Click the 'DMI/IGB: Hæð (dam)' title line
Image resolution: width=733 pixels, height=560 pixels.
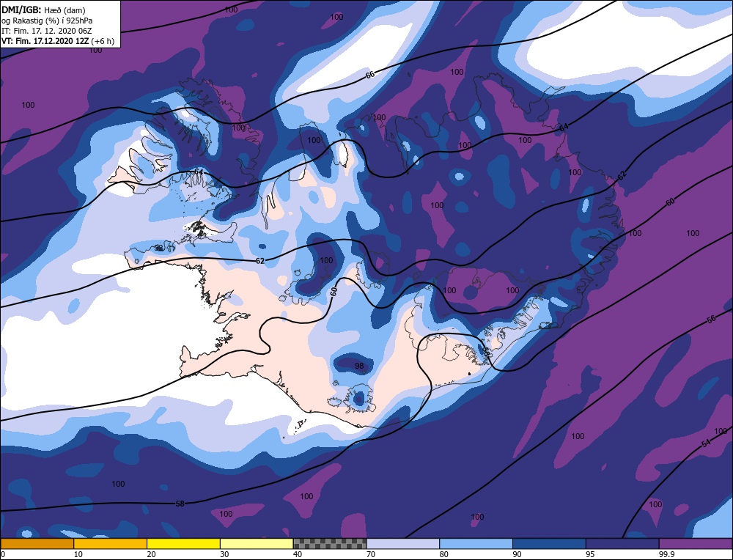(43, 10)
